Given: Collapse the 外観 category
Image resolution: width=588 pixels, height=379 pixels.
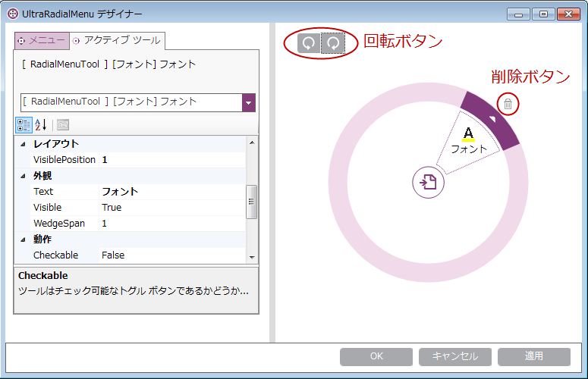Looking at the screenshot, I should [24, 176].
